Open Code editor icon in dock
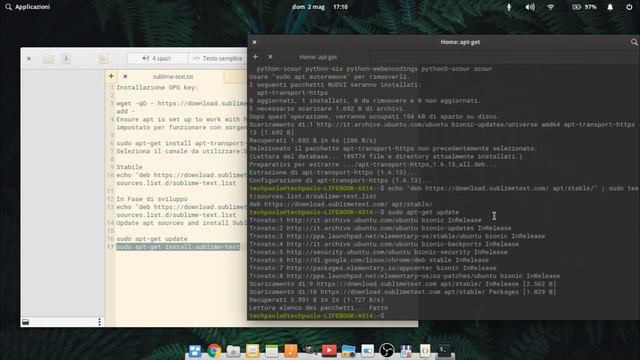The width and height of the screenshot is (640, 360). click(x=425, y=351)
